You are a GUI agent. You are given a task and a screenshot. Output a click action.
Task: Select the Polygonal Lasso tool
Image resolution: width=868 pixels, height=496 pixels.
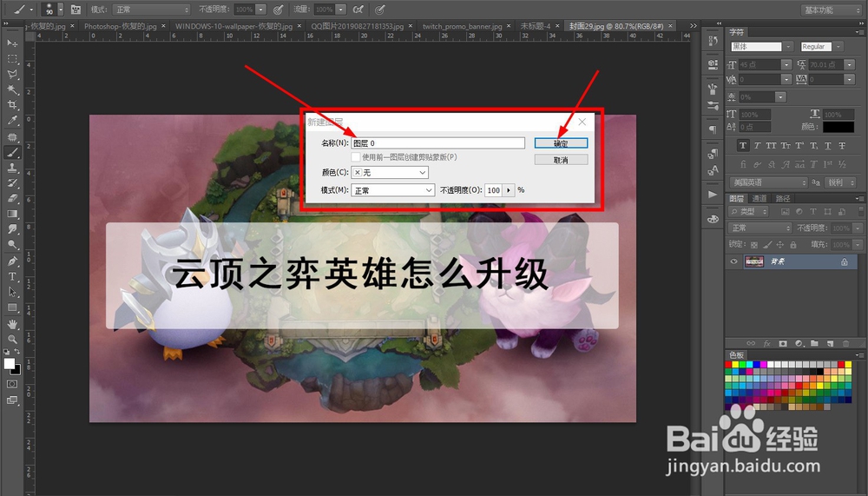click(12, 74)
